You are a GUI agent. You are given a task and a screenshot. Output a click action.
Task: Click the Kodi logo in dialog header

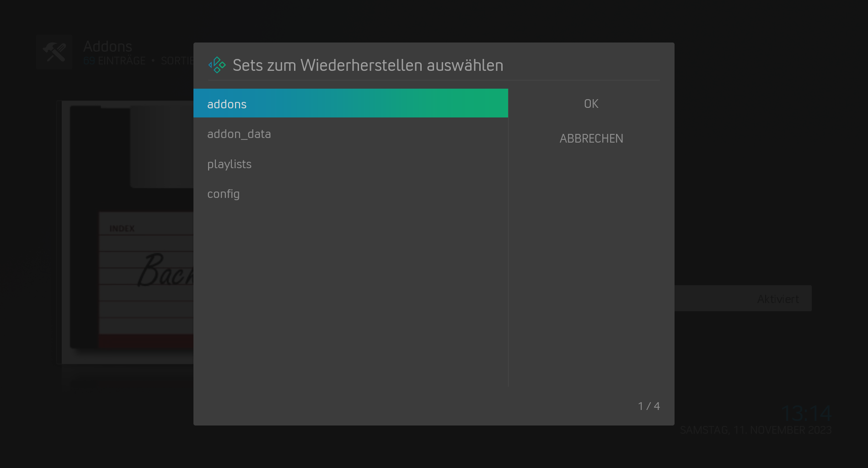pyautogui.click(x=217, y=65)
